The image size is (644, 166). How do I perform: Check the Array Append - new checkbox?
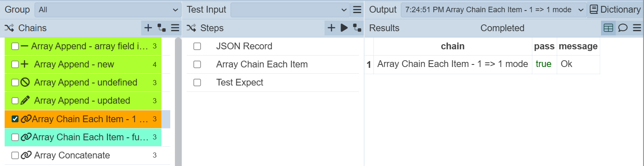point(15,64)
